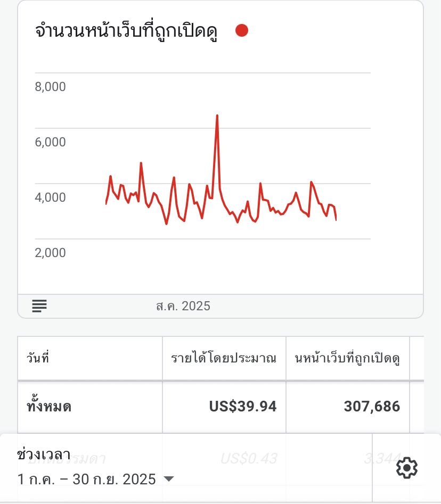Click the "ช่วงเวลา" label
441x504 pixels.
(44, 455)
